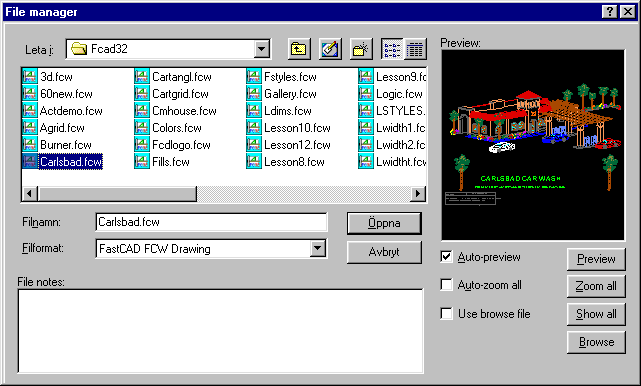Click the file list left scroll arrow
This screenshot has height=386, width=641.
click(x=29, y=193)
